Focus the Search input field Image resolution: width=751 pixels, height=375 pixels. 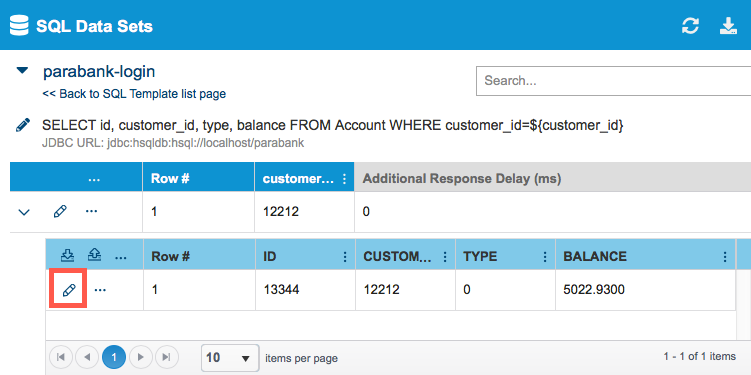point(613,80)
